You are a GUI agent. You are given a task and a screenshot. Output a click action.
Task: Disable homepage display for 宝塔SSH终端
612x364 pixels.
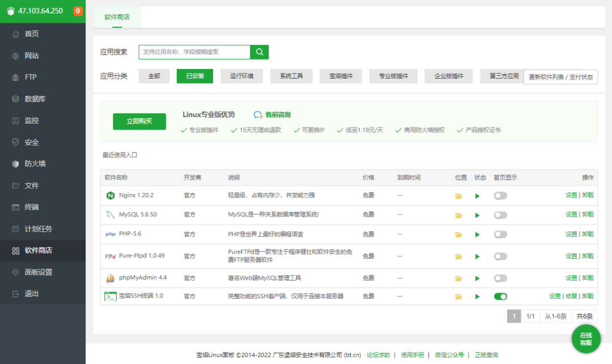(x=500, y=295)
